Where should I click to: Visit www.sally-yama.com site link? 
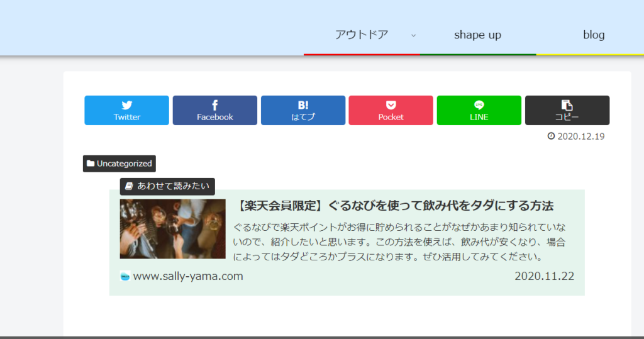click(188, 276)
